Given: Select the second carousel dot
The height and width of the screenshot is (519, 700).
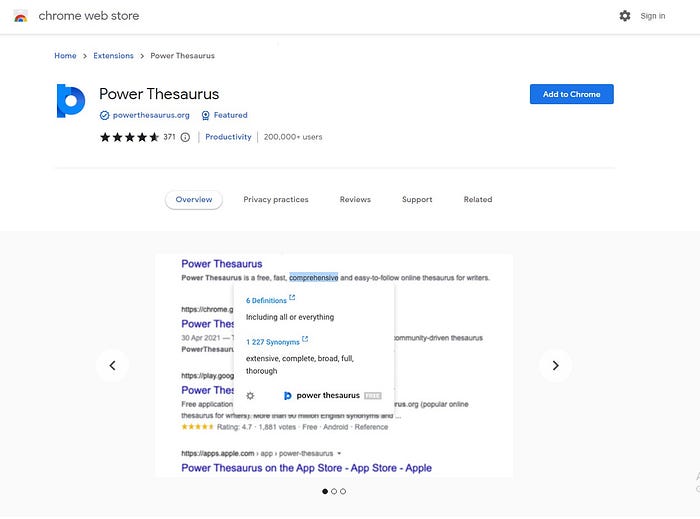Looking at the screenshot, I should [x=334, y=491].
